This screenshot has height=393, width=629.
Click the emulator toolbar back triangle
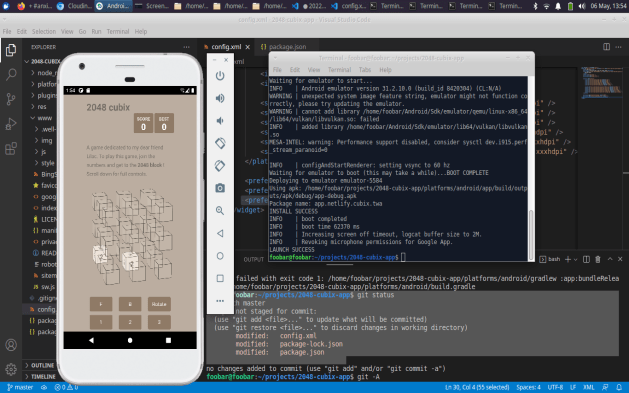(x=220, y=233)
